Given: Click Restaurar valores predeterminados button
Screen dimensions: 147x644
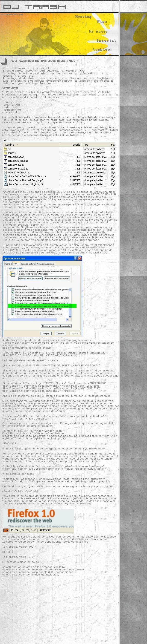Looking at the screenshot, I should (x=56, y=326).
